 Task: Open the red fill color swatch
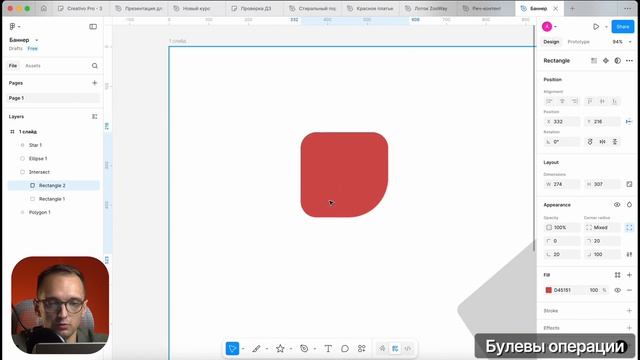(x=549, y=290)
